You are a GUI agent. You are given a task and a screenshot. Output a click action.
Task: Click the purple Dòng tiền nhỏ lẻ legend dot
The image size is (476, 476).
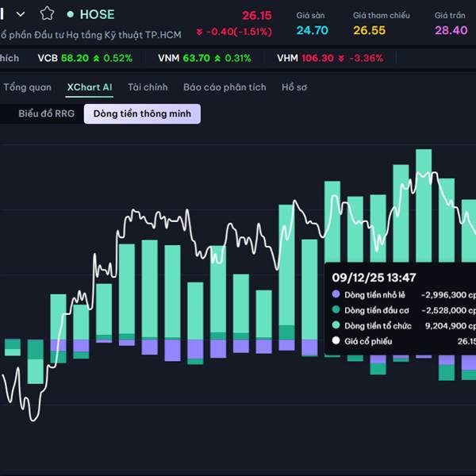(335, 294)
